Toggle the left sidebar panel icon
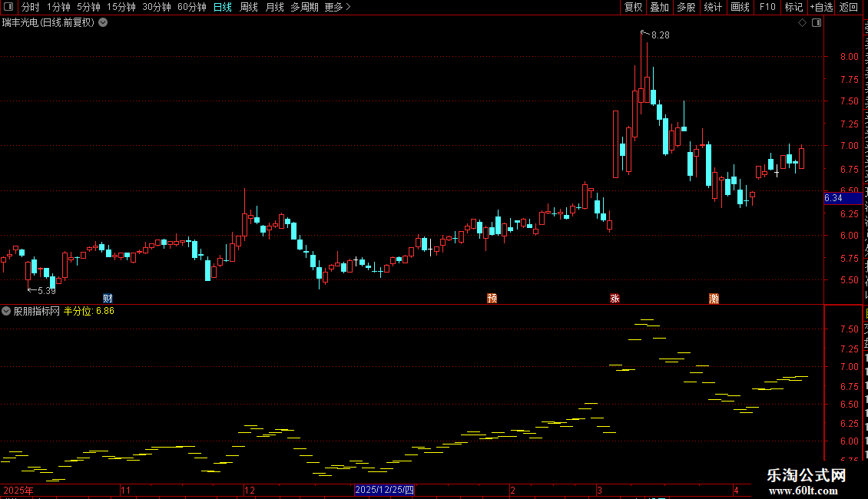This screenshot has height=499, width=868. coord(8,7)
